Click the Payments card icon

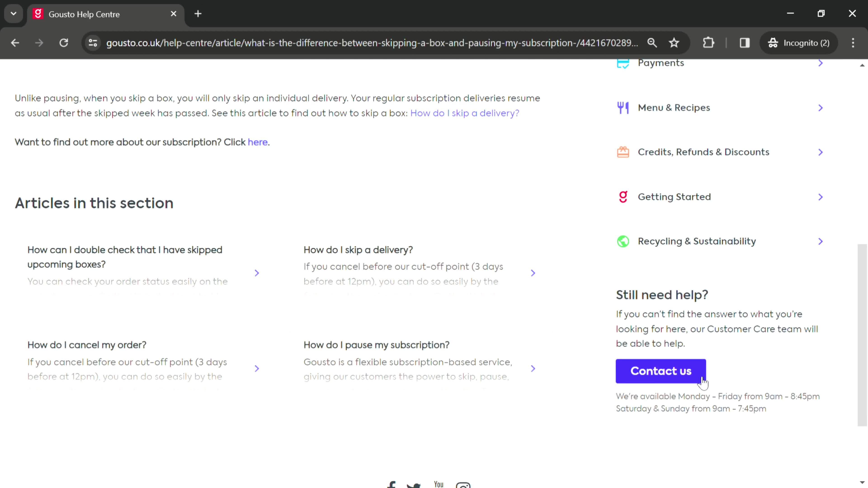tap(623, 64)
